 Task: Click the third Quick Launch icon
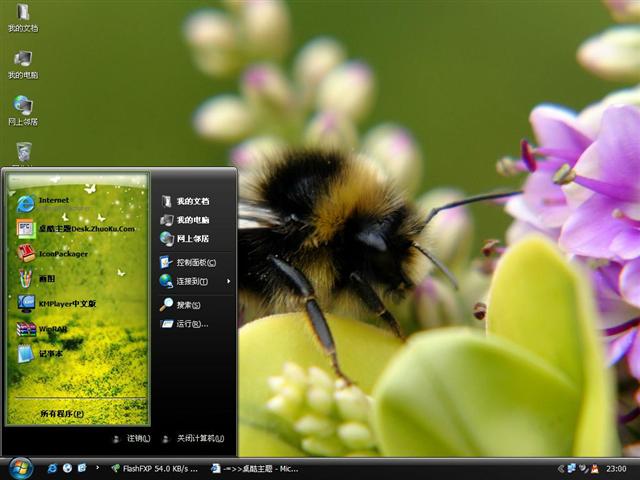point(82,468)
